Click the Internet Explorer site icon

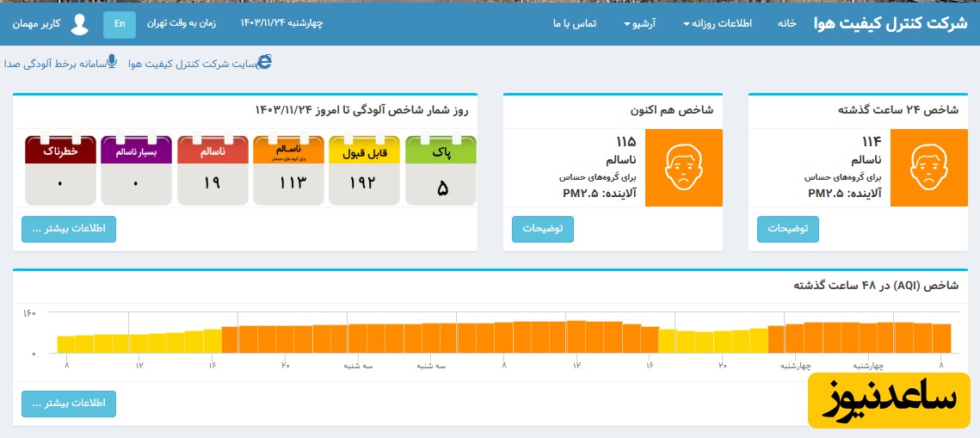click(265, 62)
